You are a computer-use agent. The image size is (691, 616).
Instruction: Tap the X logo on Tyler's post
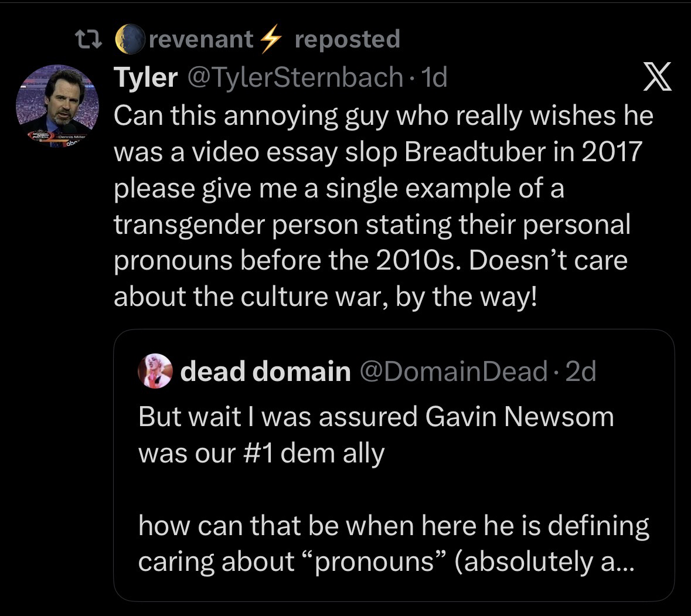click(x=657, y=78)
